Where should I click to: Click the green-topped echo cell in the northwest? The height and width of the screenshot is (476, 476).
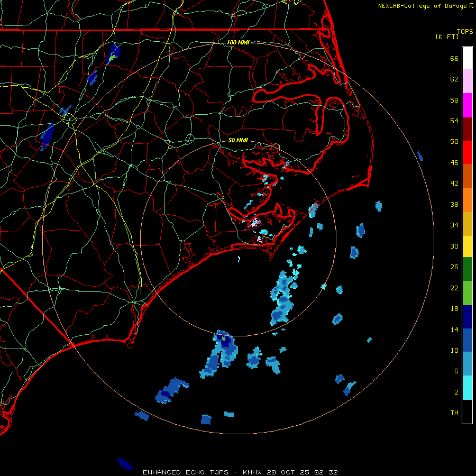pos(113,54)
